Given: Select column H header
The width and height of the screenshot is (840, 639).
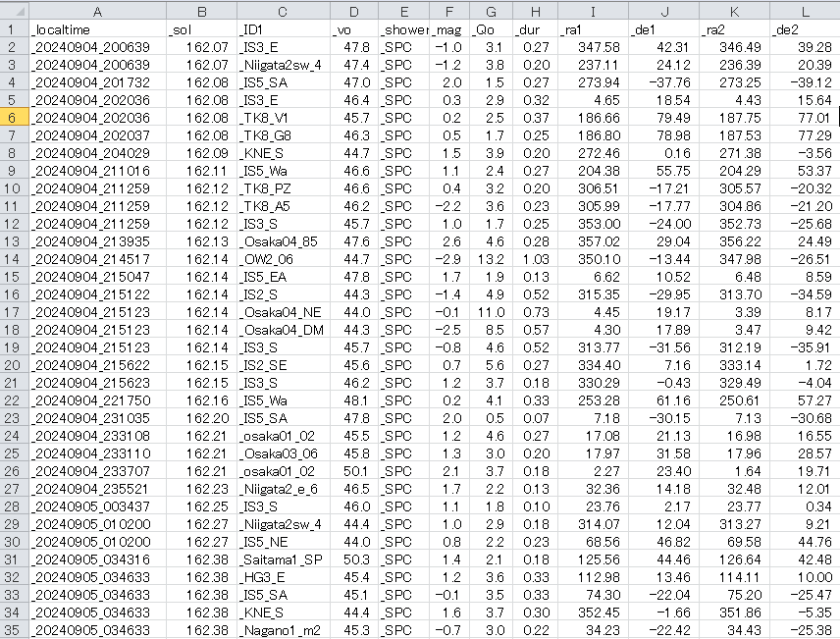Looking at the screenshot, I should tap(536, 11).
